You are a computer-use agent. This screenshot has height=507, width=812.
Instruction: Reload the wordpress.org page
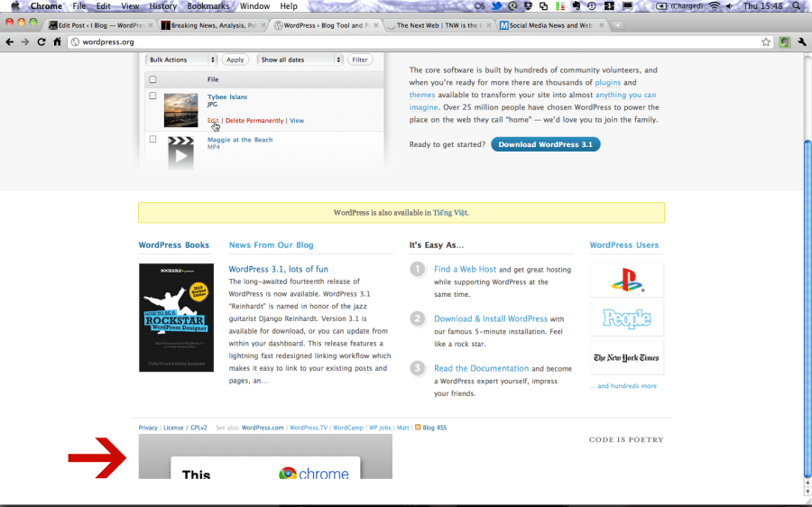pos(42,41)
